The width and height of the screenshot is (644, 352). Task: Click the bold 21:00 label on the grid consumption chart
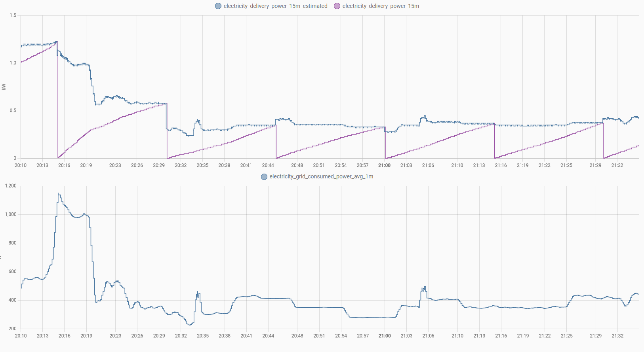coord(384,336)
